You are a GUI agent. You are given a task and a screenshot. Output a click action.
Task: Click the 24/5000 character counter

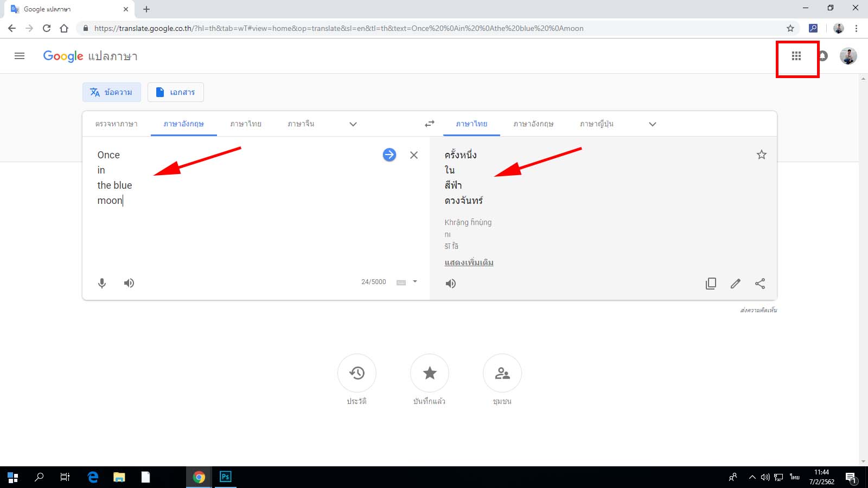click(x=374, y=282)
